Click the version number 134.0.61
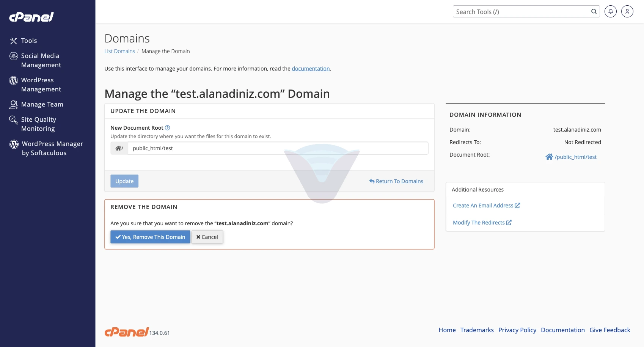This screenshot has width=644, height=347. tap(160, 333)
